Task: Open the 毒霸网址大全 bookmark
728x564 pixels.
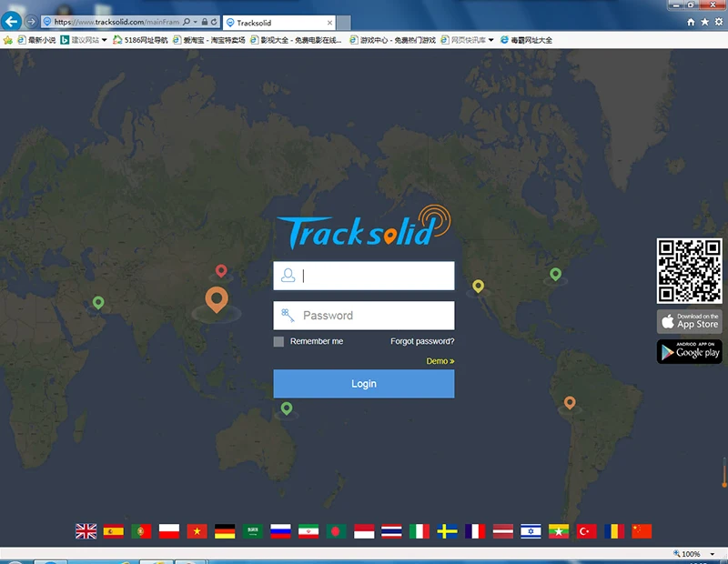Action: click(527, 40)
